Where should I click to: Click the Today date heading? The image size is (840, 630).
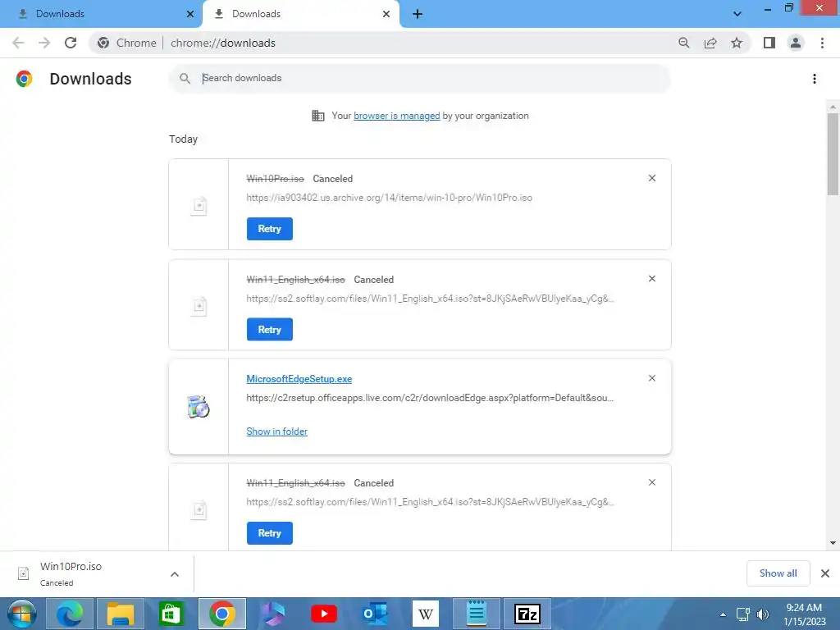pos(183,139)
